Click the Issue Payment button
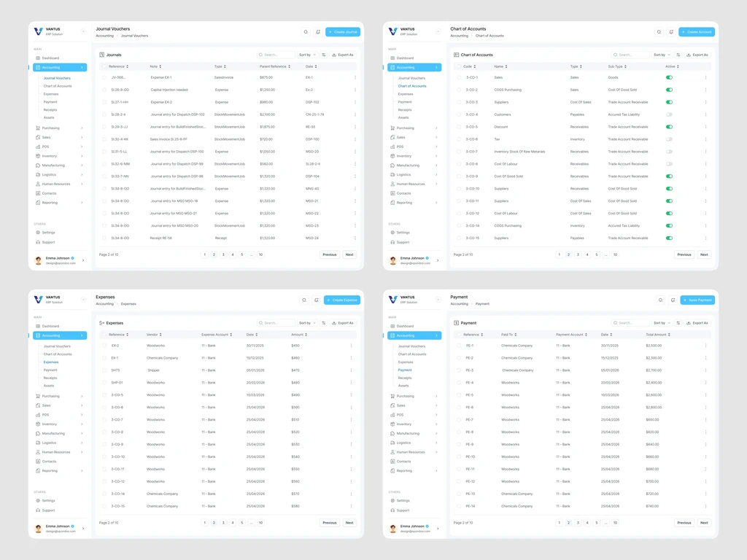747x560 pixels. (697, 300)
